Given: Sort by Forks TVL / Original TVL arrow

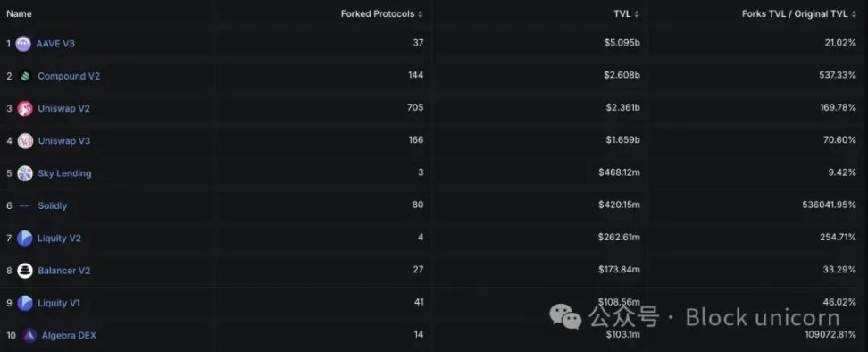Looking at the screenshot, I should [x=853, y=14].
